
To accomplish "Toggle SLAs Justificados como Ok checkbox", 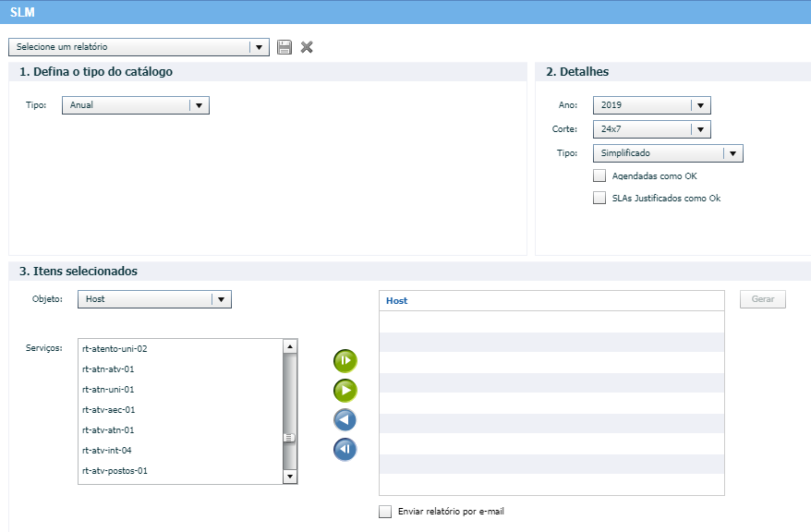I will 599,198.
